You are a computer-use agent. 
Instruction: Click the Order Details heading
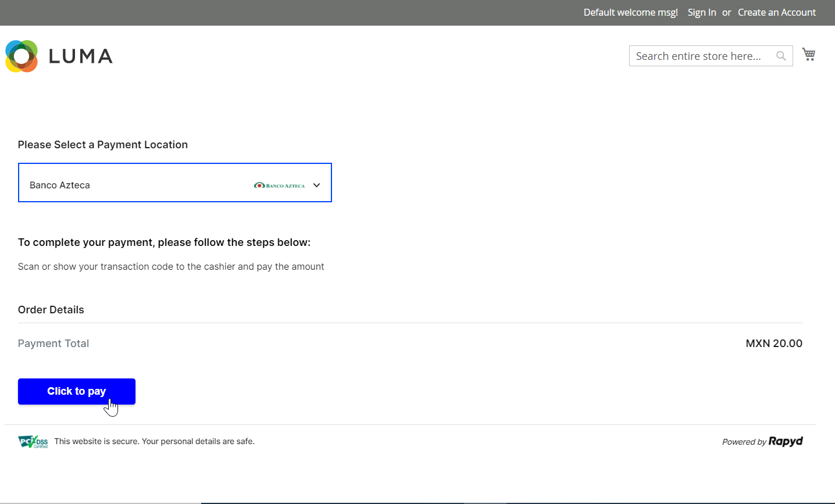click(51, 310)
